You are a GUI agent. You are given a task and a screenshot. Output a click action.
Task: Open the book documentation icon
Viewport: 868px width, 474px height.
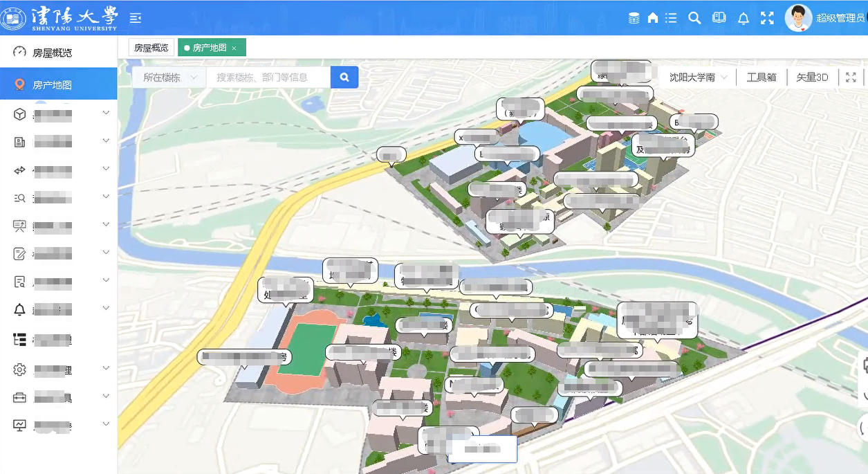point(719,18)
